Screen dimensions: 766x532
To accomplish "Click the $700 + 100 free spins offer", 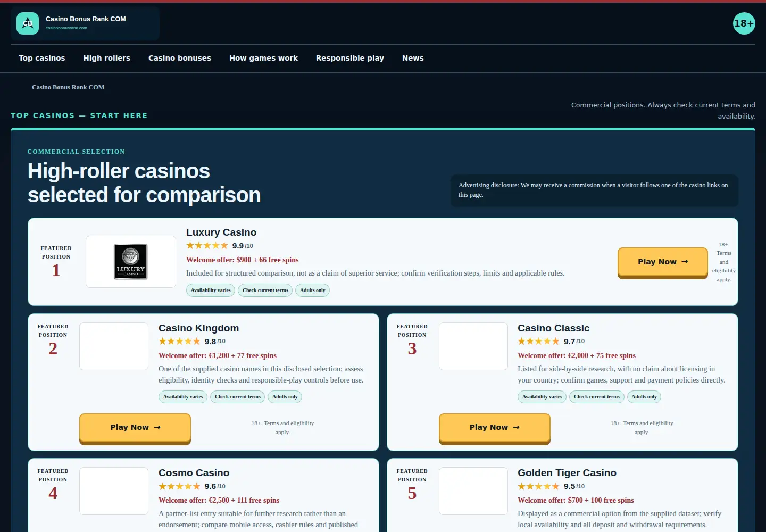I will [576, 501].
